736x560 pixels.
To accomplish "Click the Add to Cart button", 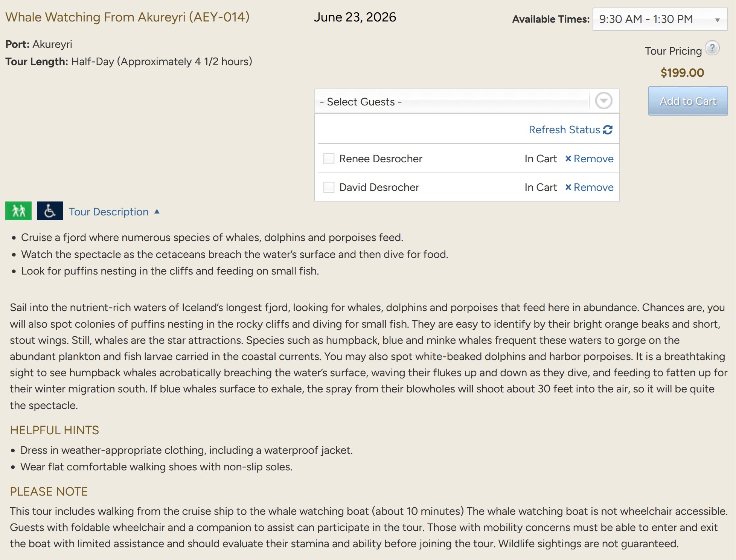I will (x=687, y=101).
